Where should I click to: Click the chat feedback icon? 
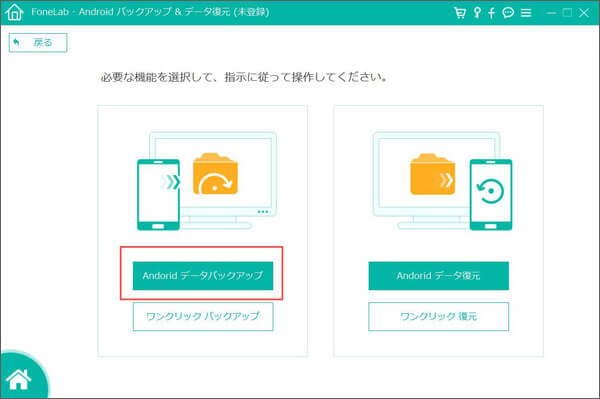pyautogui.click(x=508, y=13)
